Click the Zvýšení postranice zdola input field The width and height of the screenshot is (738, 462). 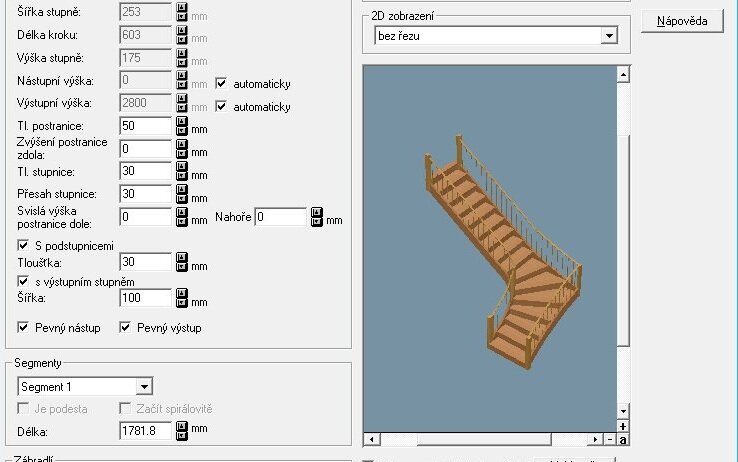145,148
